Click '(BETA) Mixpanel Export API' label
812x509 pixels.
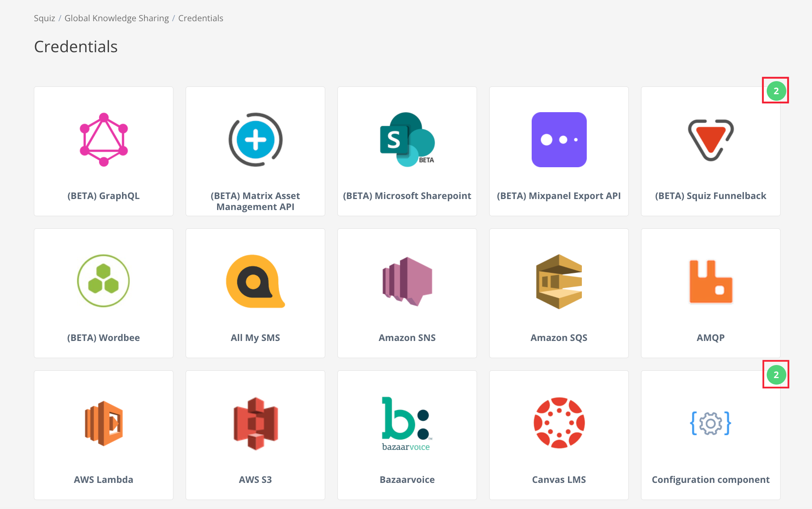tap(559, 196)
